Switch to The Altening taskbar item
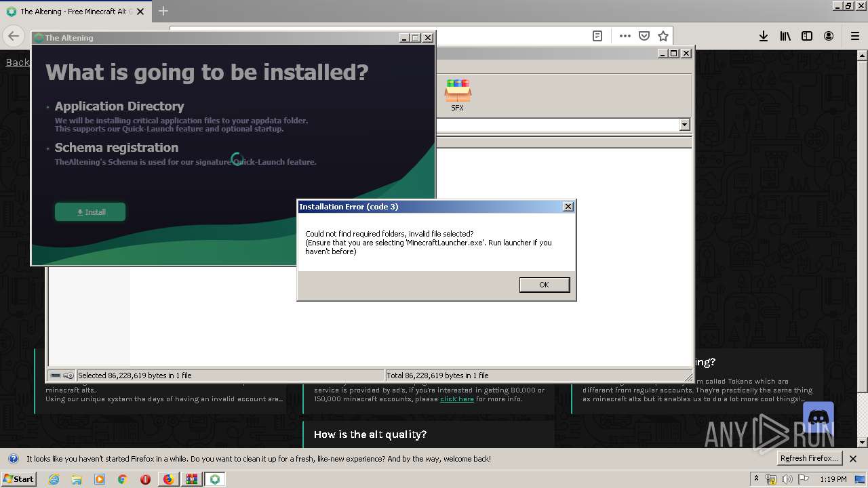This screenshot has width=868, height=488. tap(215, 479)
